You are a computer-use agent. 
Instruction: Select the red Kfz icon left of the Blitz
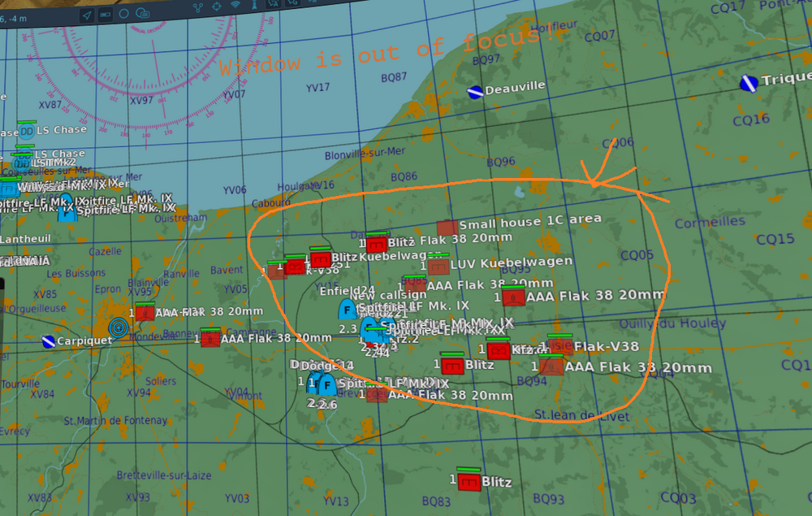point(296,267)
